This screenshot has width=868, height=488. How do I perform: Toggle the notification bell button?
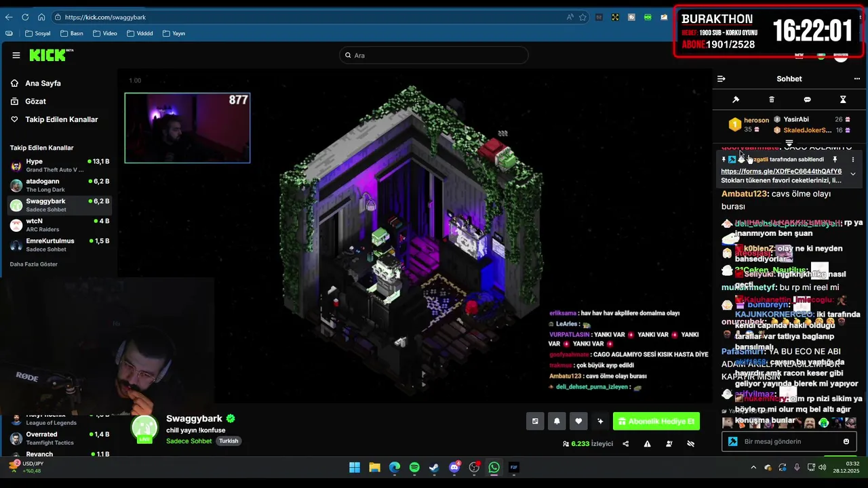tap(557, 422)
